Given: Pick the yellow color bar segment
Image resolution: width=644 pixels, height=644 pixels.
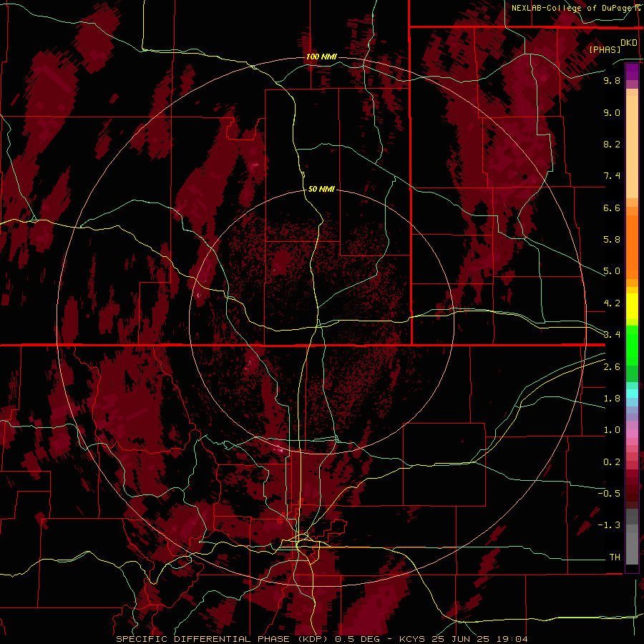Looking at the screenshot, I should (x=632, y=306).
